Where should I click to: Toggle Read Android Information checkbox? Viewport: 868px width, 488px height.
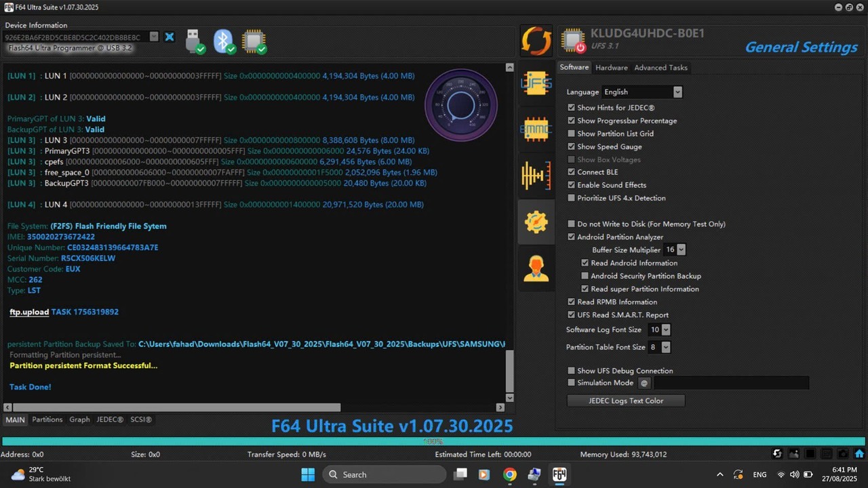point(585,263)
